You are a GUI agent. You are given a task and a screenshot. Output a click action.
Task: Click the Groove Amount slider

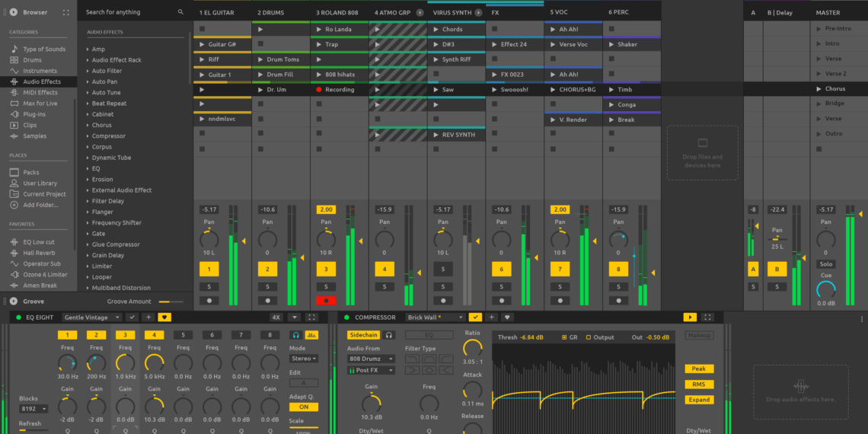tap(170, 302)
